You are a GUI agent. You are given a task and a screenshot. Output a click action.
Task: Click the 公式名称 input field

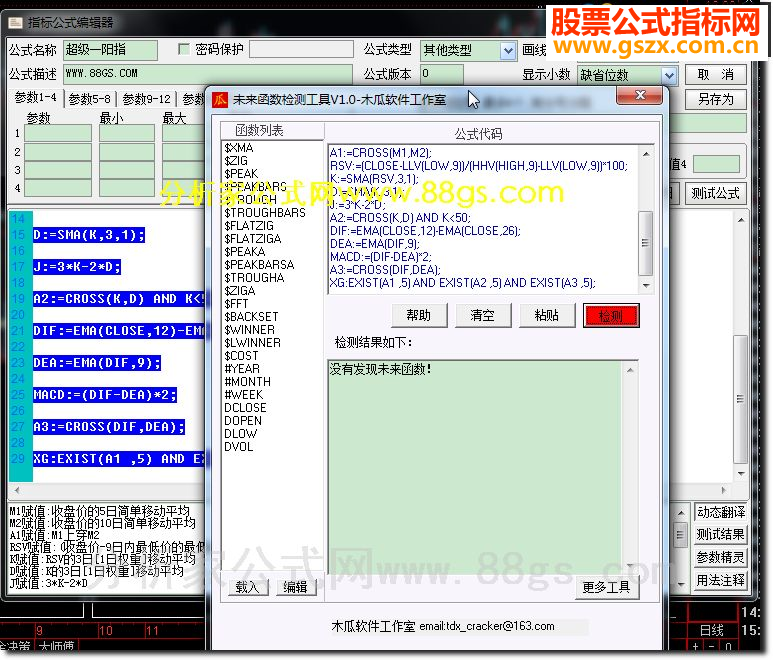tap(110, 50)
